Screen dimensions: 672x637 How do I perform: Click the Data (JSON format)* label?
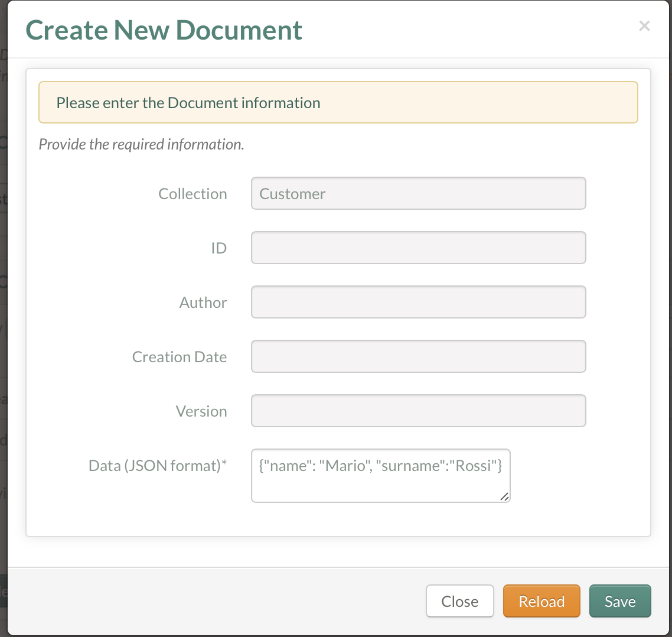[158, 466]
